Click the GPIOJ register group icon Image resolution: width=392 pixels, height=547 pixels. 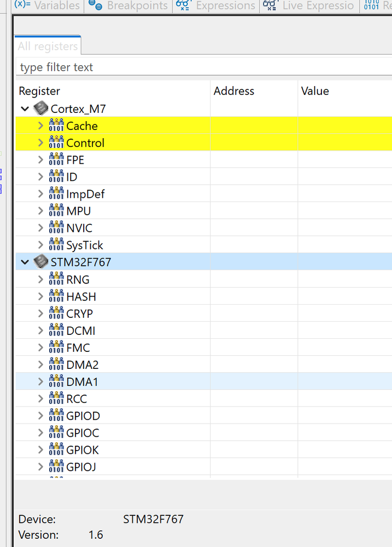click(56, 466)
